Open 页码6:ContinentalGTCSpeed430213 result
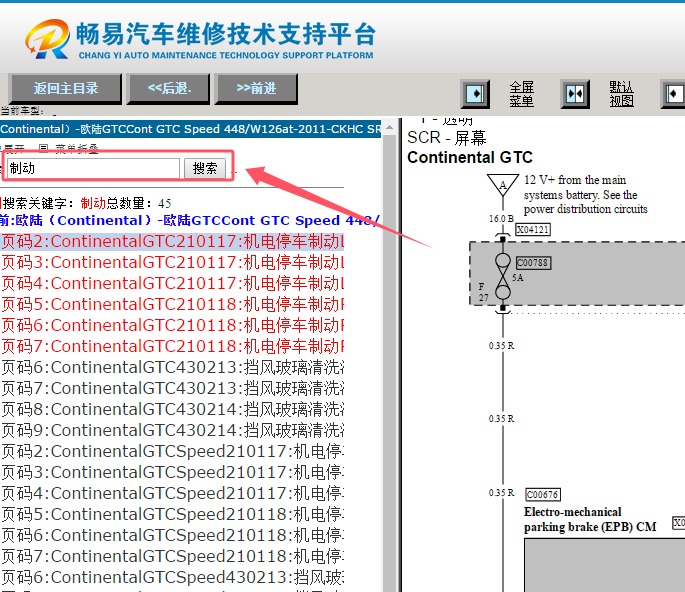 click(x=173, y=577)
